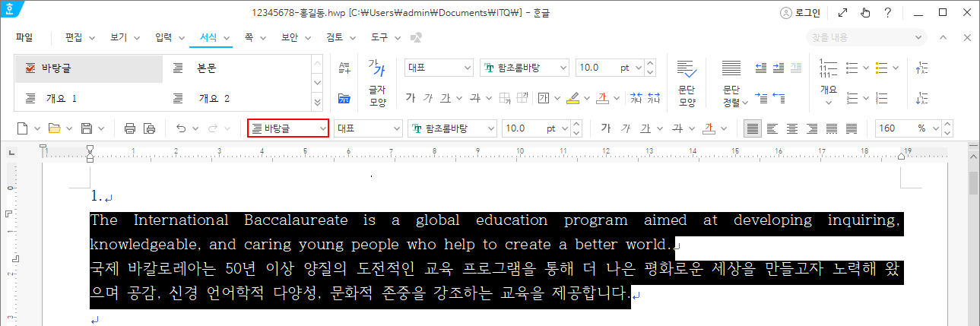Apply underline from the ribbon
980x326 pixels.
click(x=445, y=97)
